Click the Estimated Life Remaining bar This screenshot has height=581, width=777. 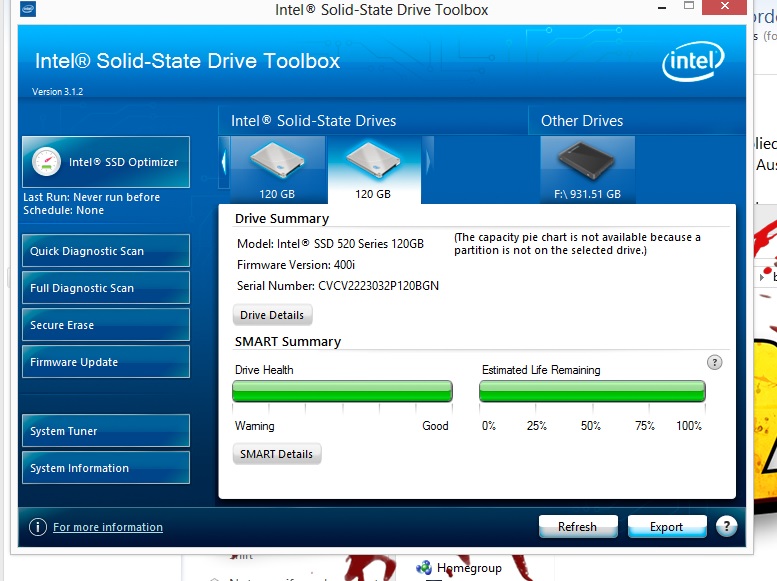tap(592, 391)
